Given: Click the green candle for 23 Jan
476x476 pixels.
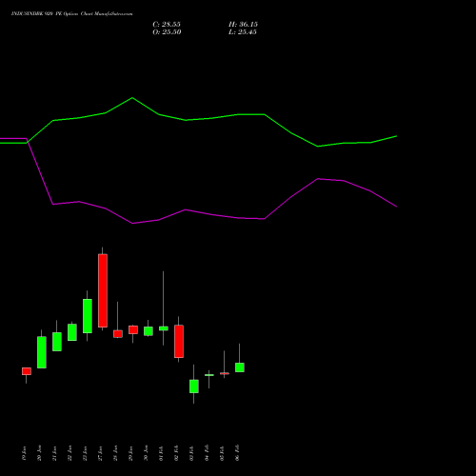Looking at the screenshot, I should (x=88, y=316).
